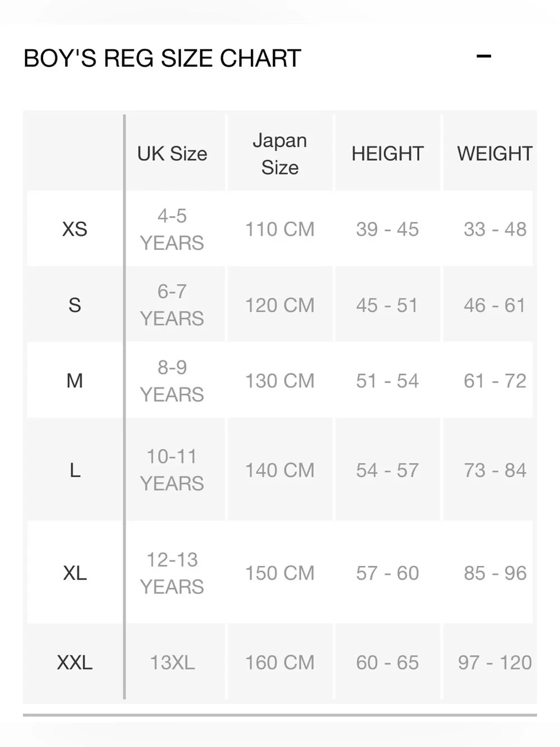Viewport: 560px width, 747px height.
Task: Click the 130 CM Japan size cell
Action: click(x=280, y=381)
